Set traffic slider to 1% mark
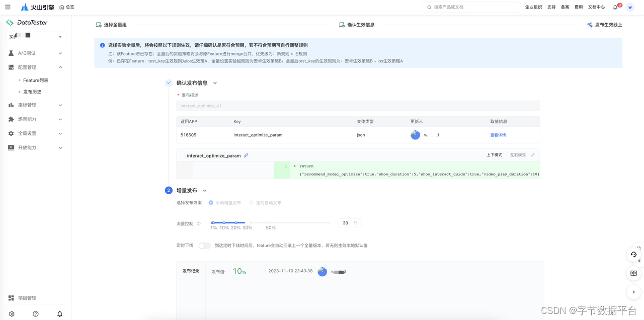Viewport: 644px width, 320px height. [x=213, y=222]
